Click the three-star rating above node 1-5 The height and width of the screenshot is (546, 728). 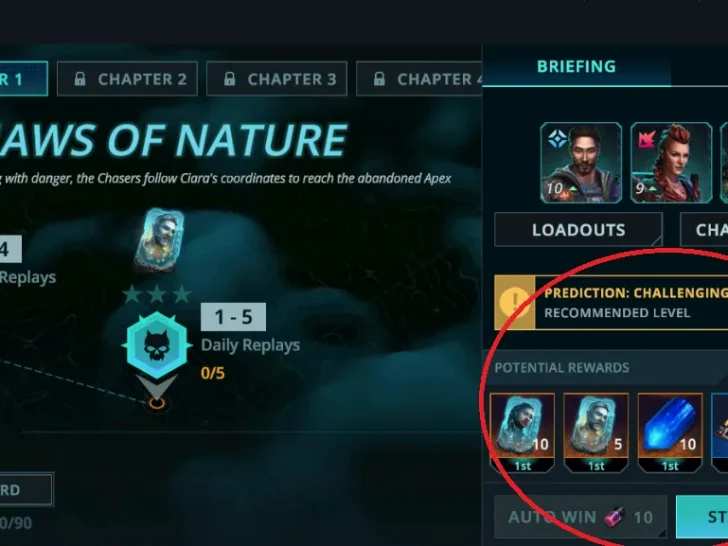[x=157, y=294]
